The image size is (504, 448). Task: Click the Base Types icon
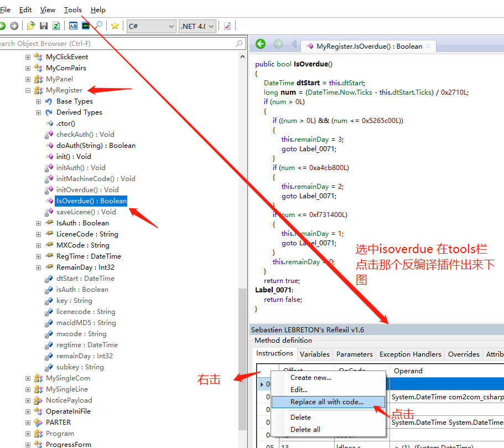click(x=49, y=101)
